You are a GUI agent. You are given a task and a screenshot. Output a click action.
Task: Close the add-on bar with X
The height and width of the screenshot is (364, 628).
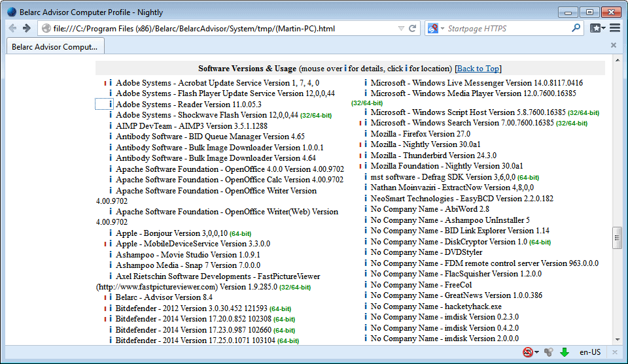pos(615,352)
